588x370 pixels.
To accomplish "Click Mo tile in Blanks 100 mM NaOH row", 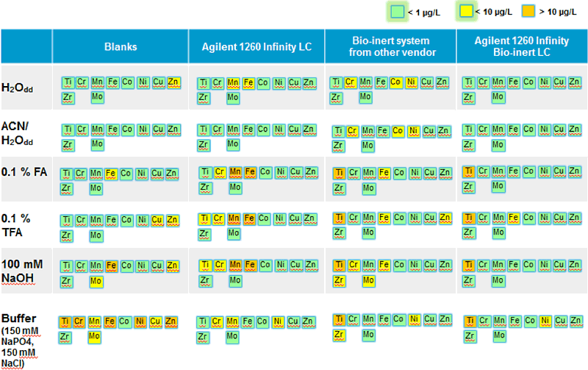I will 96,282.
